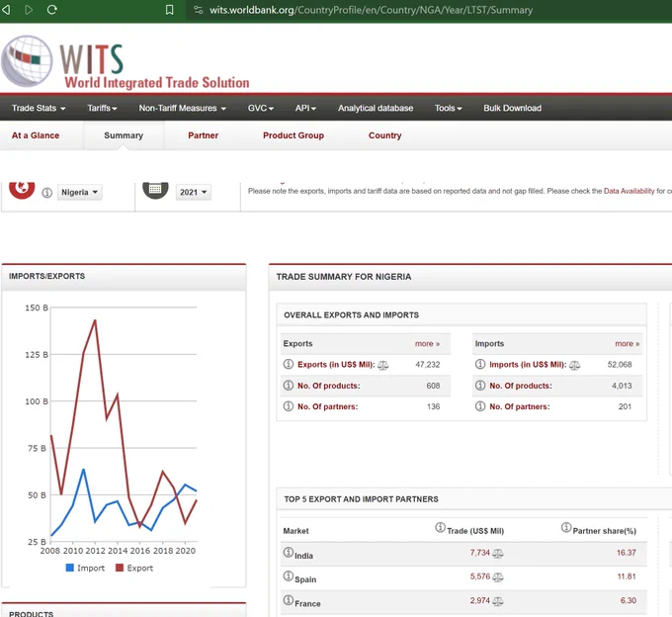
Task: Click the Exports 'more »' link
Action: coord(427,344)
